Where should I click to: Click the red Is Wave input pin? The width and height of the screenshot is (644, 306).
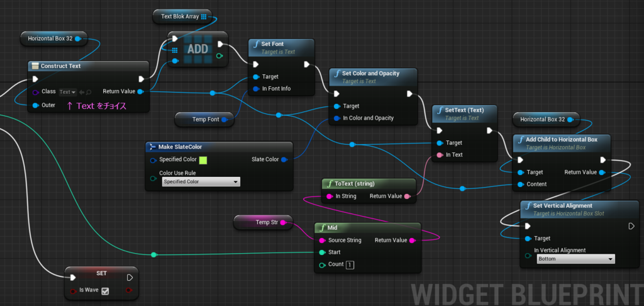click(73, 291)
